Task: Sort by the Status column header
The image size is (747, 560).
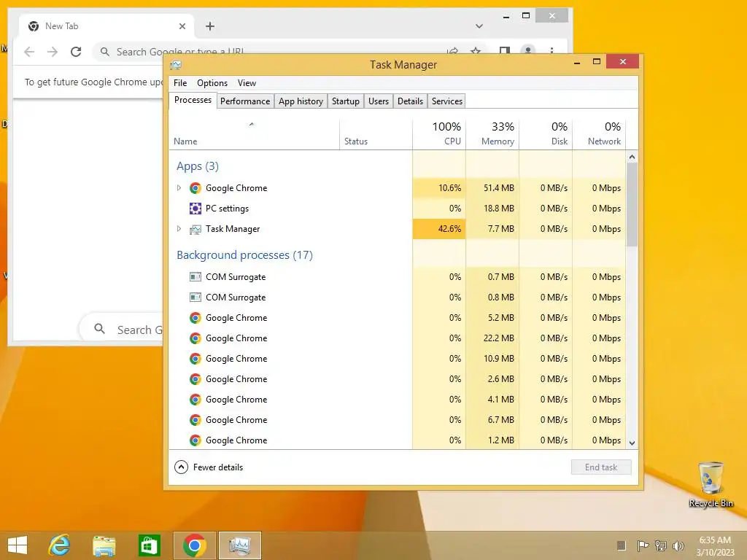Action: tap(376, 133)
